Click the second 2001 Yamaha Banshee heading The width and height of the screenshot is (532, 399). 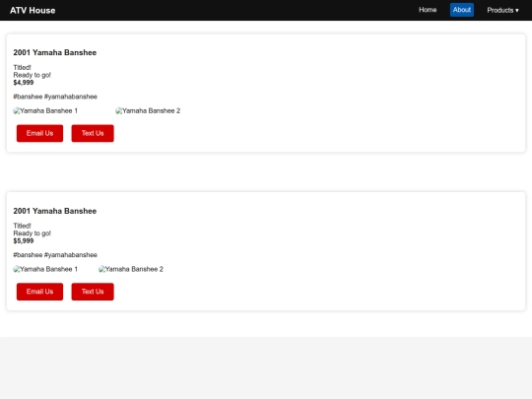[55, 211]
